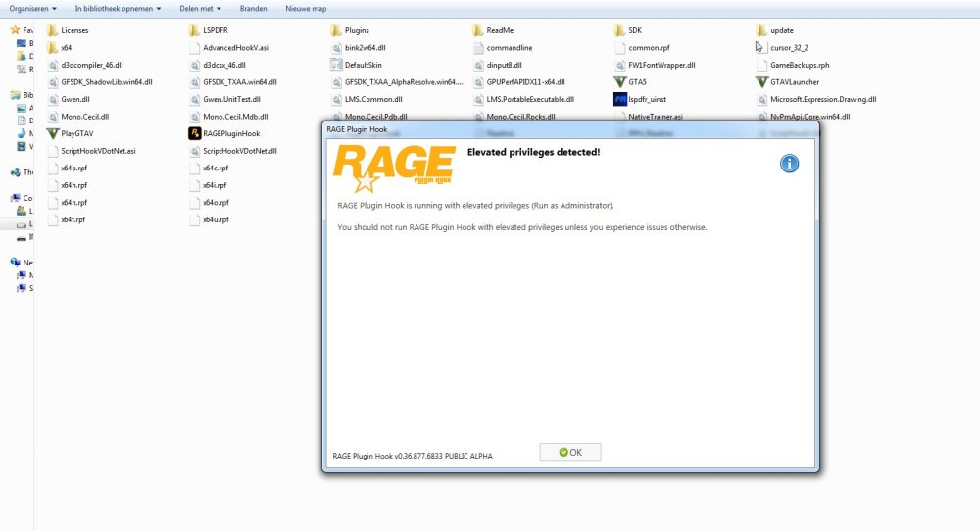This screenshot has width=980, height=531.
Task: Select the file named x64u.rpf
Action: 216,219
